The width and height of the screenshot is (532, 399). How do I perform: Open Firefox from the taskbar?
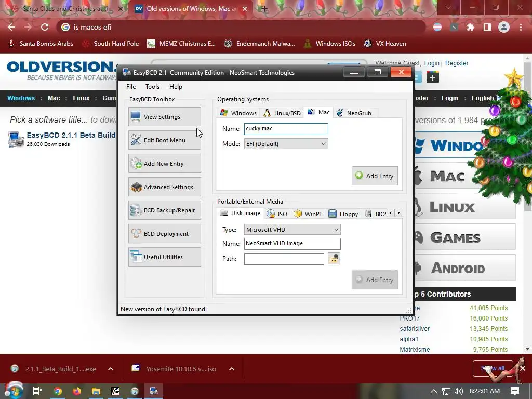coord(77,391)
